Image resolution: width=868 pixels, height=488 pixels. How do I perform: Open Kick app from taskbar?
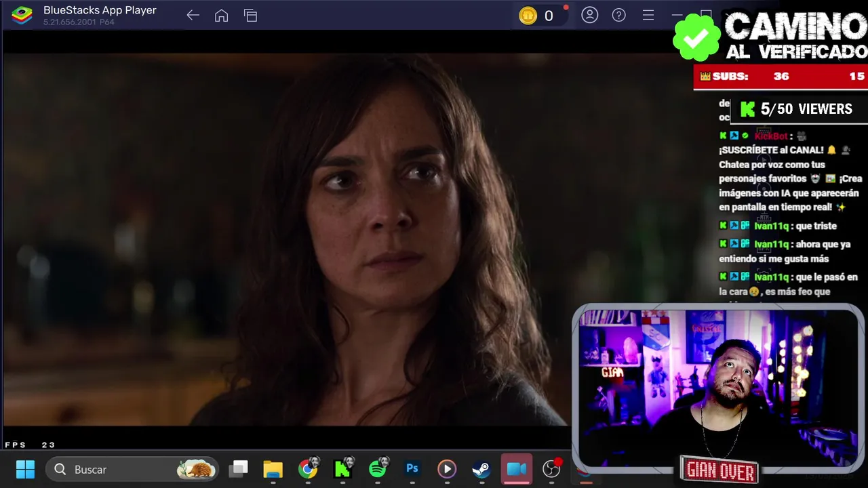pos(342,469)
